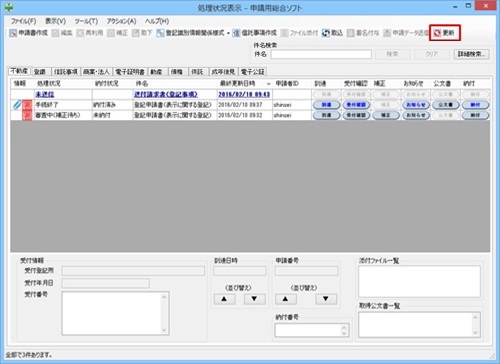This screenshot has height=364, width=500.
Task: Click the red info icon in the 手続終了 row
Action: click(x=27, y=105)
